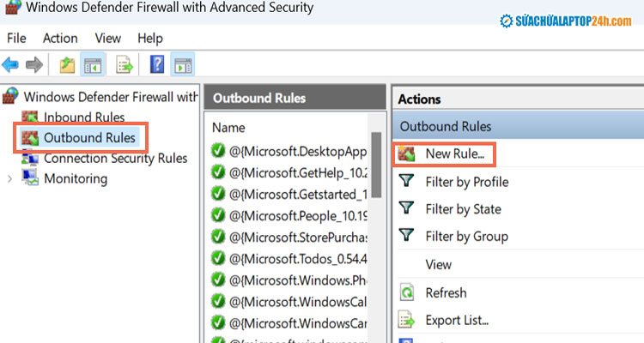Click Refresh in the Actions pane

(x=446, y=292)
